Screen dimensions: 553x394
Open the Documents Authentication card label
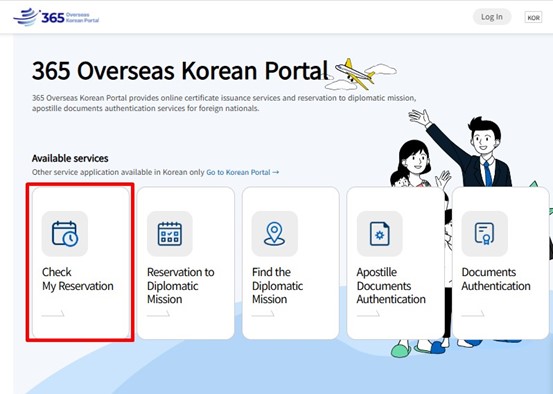click(496, 279)
